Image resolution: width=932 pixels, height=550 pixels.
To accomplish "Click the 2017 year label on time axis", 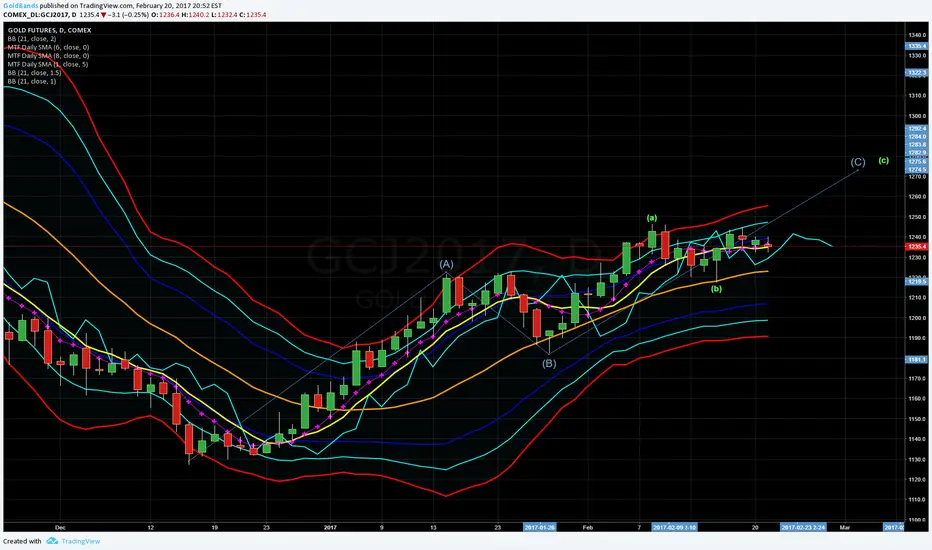I will [330, 527].
